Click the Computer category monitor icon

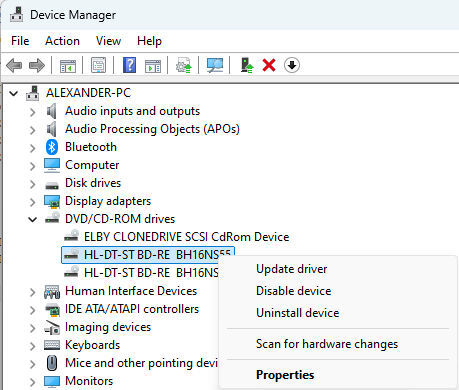click(x=52, y=165)
